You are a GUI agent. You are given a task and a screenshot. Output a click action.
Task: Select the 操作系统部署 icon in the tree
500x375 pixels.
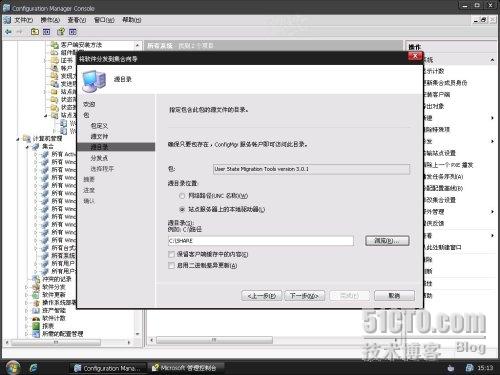click(x=36, y=303)
